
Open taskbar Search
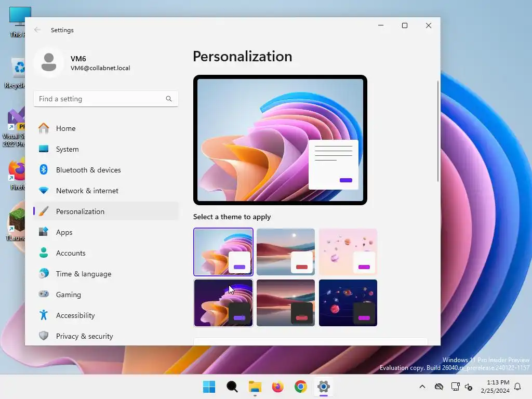coord(232,387)
